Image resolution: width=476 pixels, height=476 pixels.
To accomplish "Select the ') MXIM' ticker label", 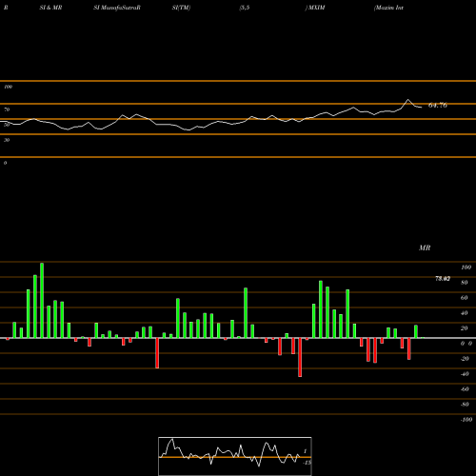I will (x=315, y=8).
